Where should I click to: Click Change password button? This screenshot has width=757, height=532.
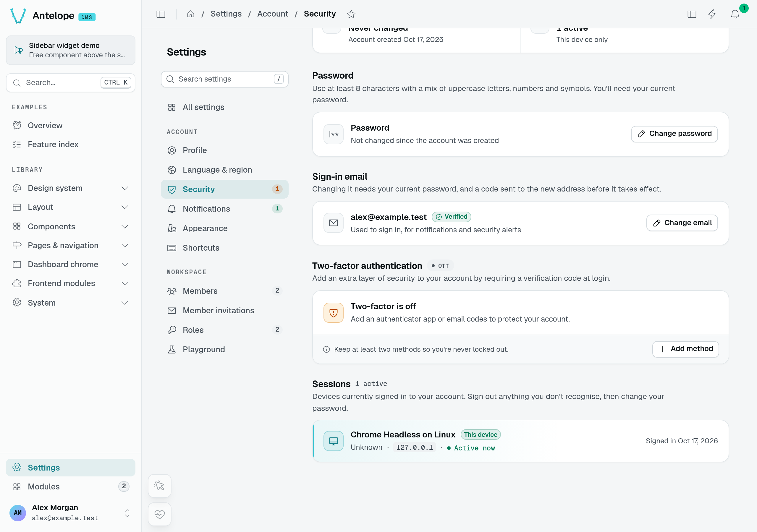(x=674, y=134)
